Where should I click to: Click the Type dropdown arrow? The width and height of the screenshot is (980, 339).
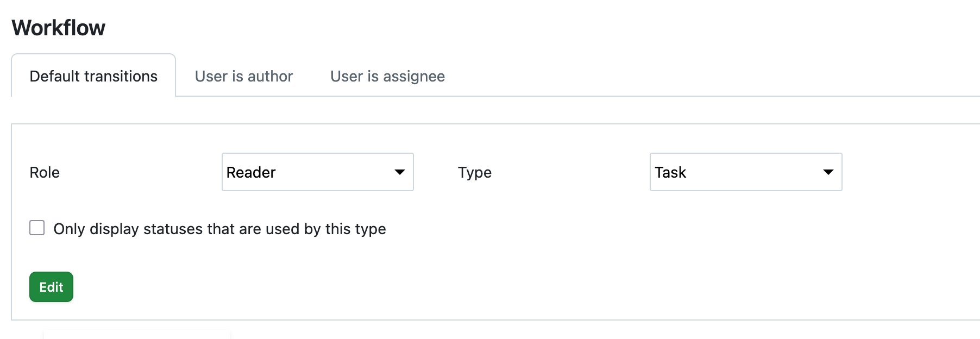pos(828,172)
